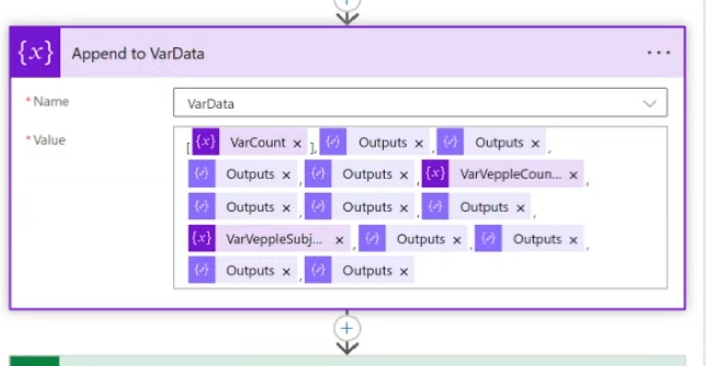The height and width of the screenshot is (366, 706).
Task: Delete the last Outputs token in the bottom row
Action: pos(404,272)
